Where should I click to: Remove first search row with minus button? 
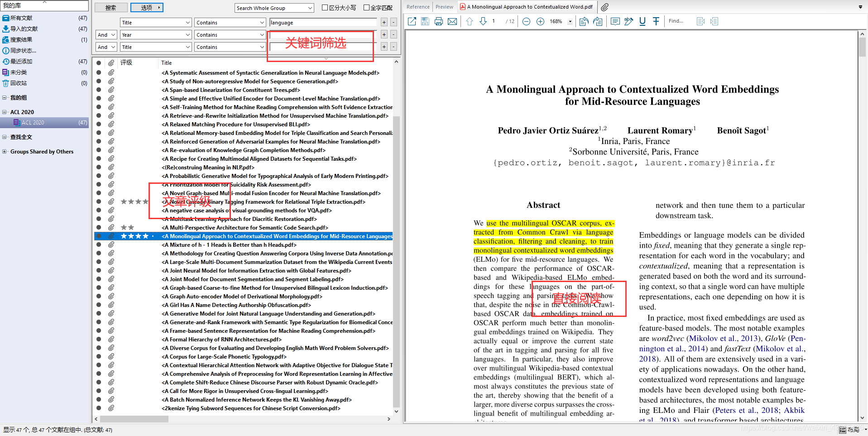click(x=393, y=22)
